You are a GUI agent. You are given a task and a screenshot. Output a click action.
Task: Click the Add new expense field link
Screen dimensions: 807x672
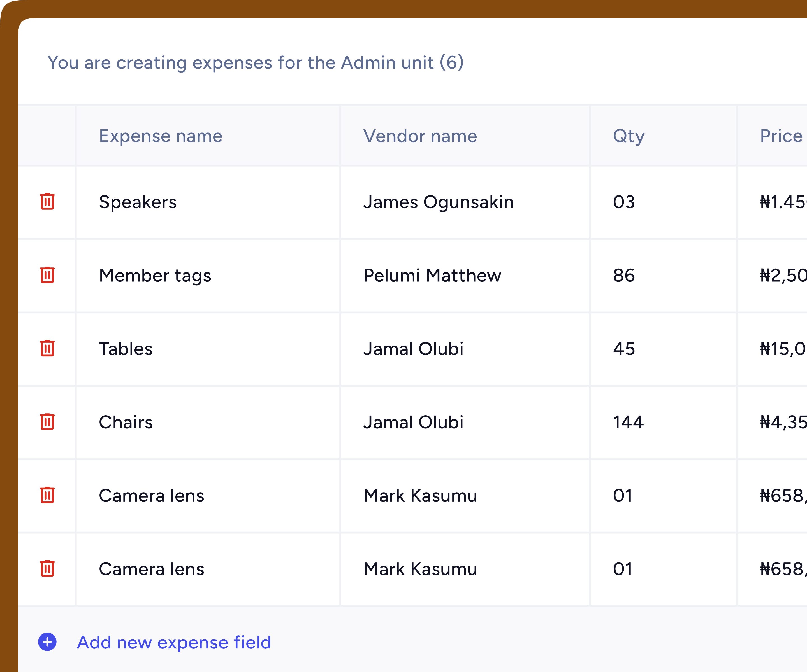coord(174,642)
